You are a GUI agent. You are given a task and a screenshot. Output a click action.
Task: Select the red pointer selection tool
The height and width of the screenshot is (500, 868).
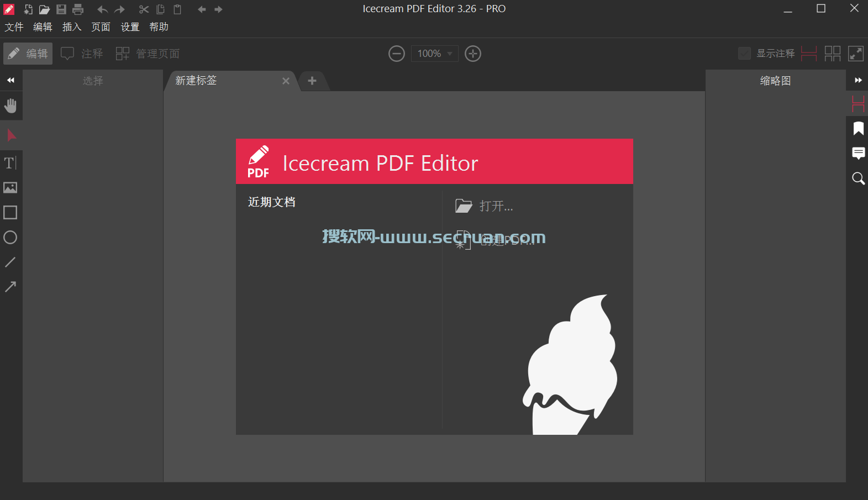click(11, 135)
